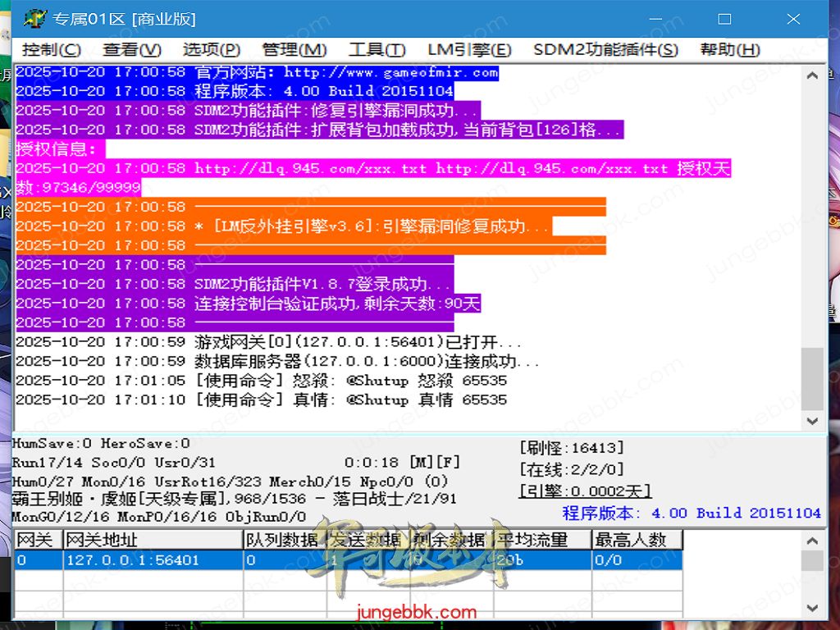Click the 最高人数 column header
This screenshot has width=840, height=630.
tap(637, 540)
